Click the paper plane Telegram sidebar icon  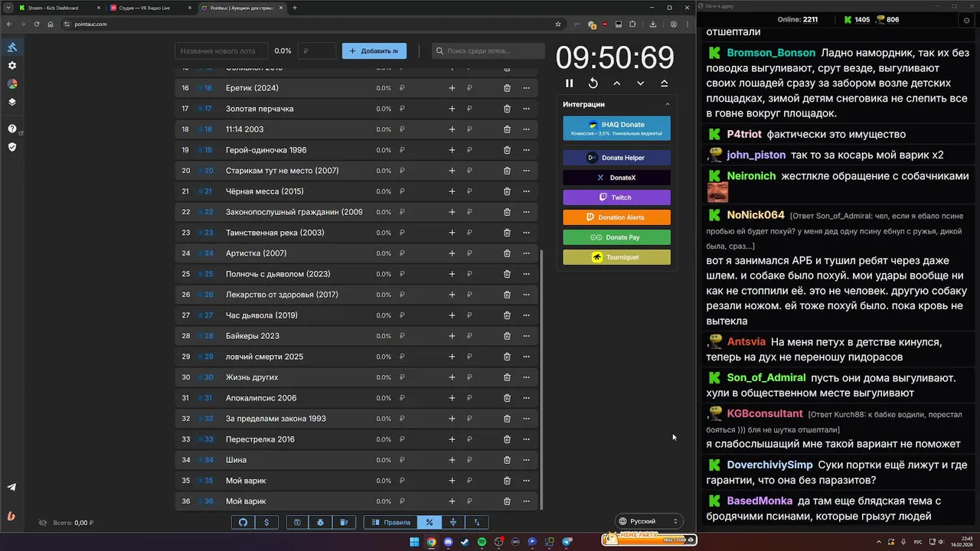click(x=11, y=487)
